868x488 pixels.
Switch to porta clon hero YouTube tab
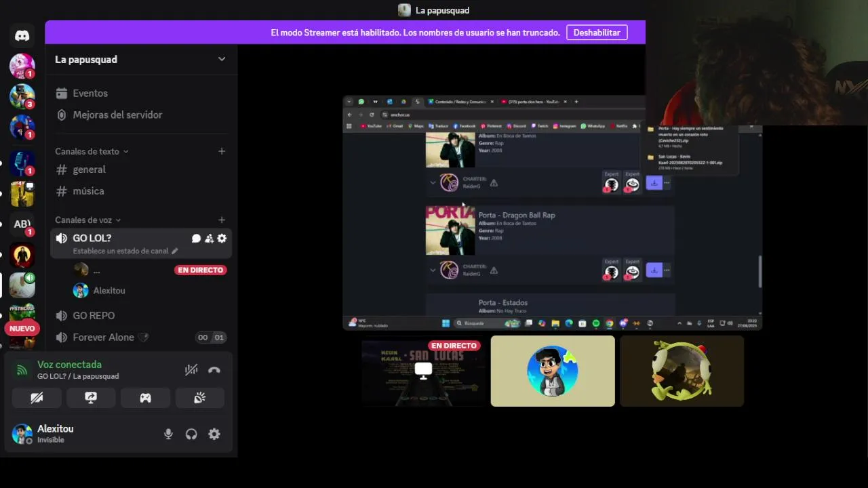click(x=534, y=102)
